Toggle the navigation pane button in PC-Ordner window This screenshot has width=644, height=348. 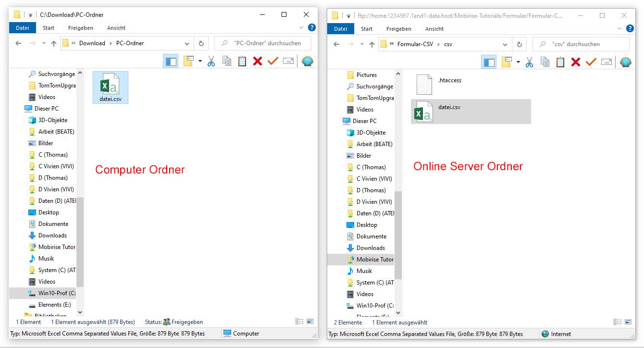[x=171, y=61]
